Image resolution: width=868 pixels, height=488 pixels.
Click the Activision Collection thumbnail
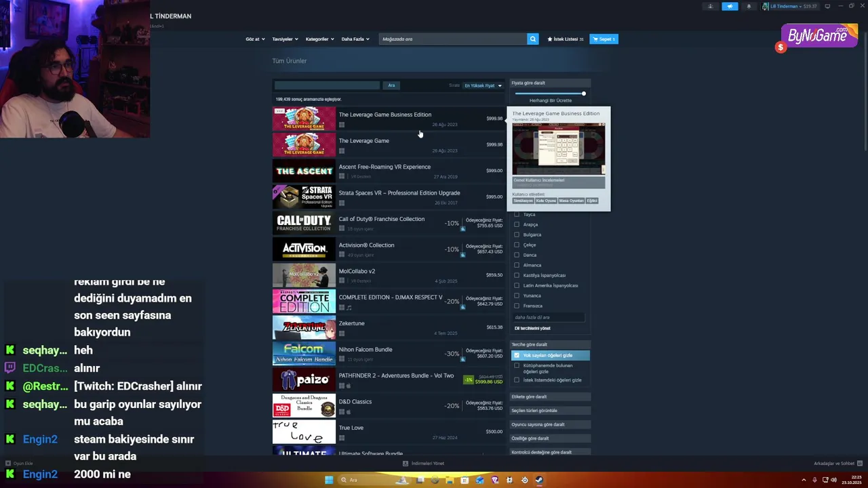[304, 249]
